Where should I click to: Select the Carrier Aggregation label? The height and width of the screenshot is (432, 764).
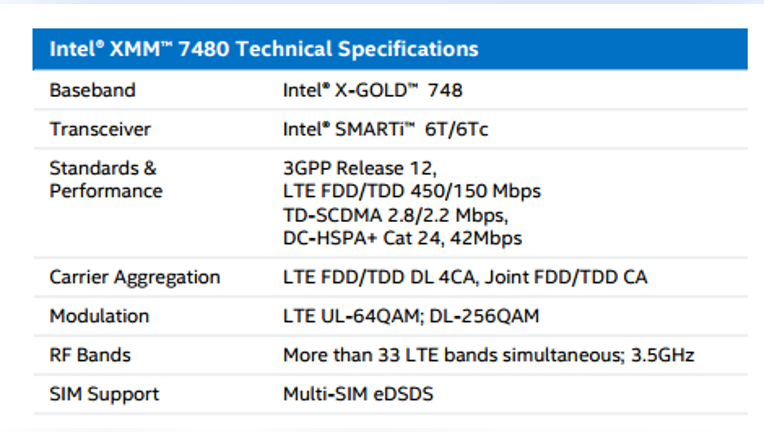coord(135,277)
